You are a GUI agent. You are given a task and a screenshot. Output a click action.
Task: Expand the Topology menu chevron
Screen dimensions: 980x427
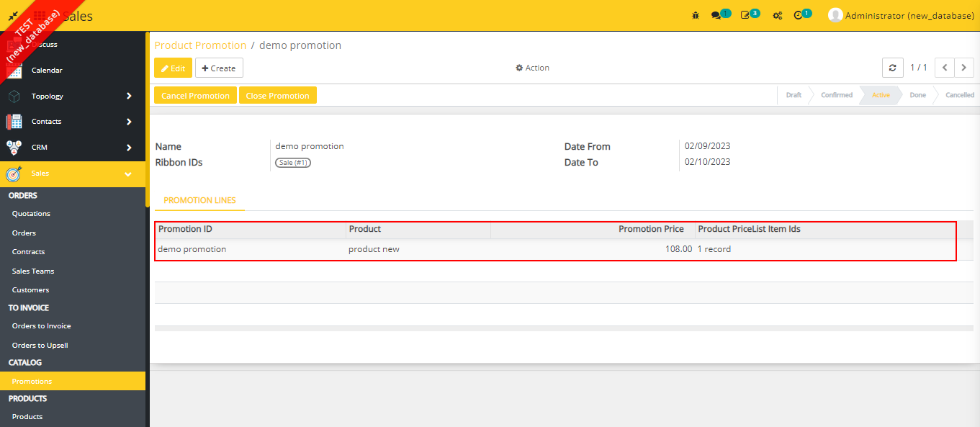coord(129,96)
